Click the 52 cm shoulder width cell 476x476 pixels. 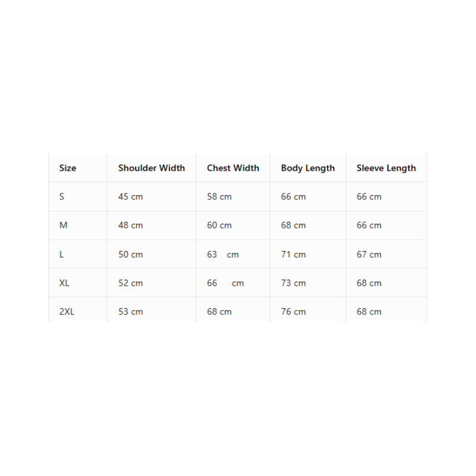(x=130, y=283)
